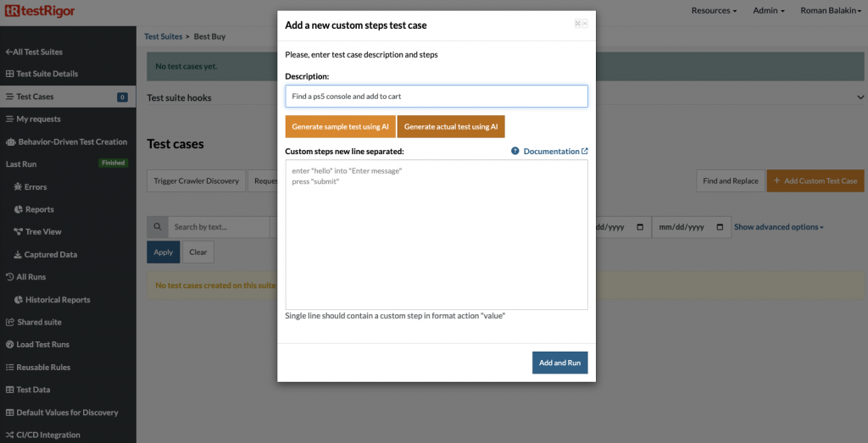Viewport: 868px width, 443px height.
Task: Open Reports in the sidebar
Action: point(39,209)
